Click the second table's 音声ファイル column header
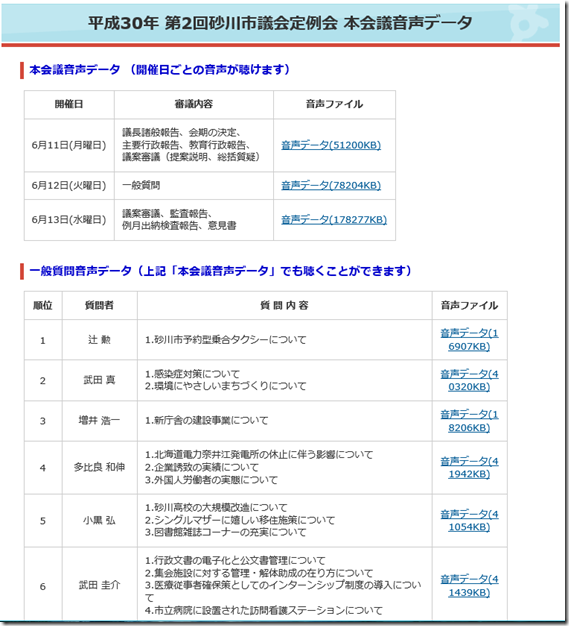Screen dimensions: 569x626 pyautogui.click(x=469, y=305)
